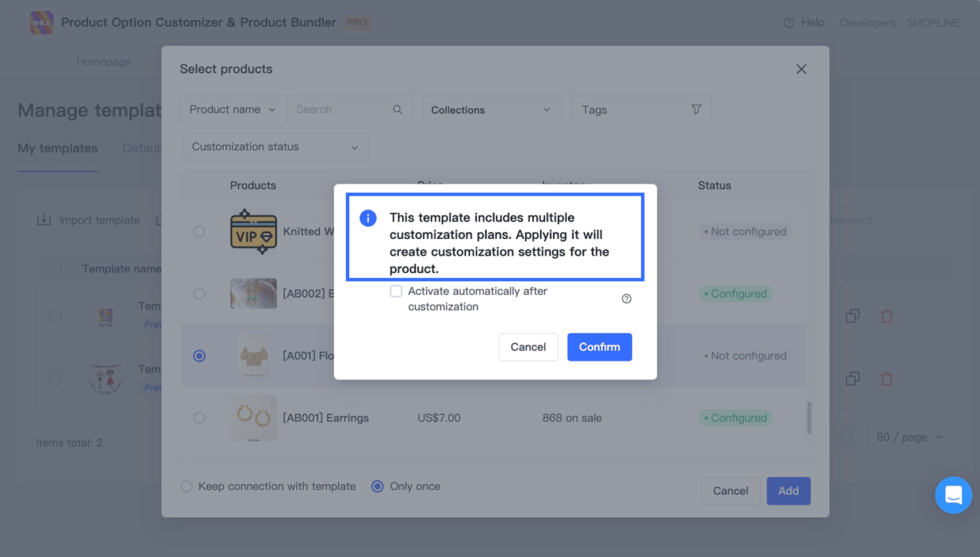The width and height of the screenshot is (980, 557).
Task: Enable Activate automatically after customization checkbox
Action: point(396,291)
